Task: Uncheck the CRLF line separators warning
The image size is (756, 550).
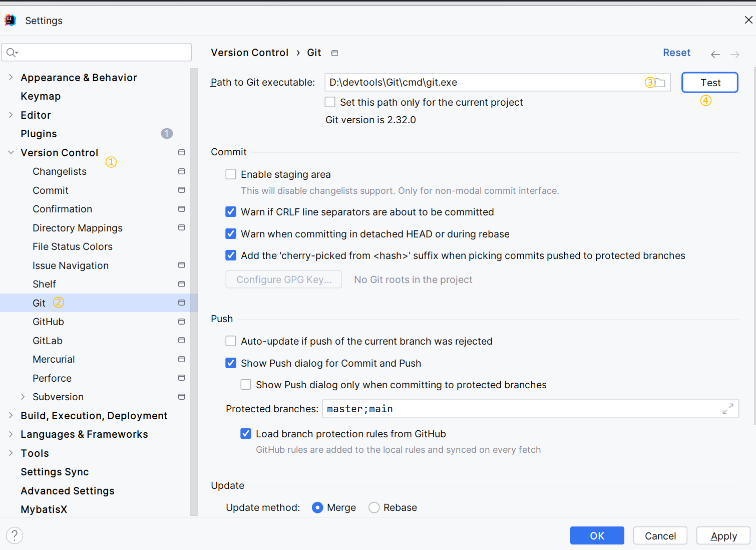Action: [231, 212]
